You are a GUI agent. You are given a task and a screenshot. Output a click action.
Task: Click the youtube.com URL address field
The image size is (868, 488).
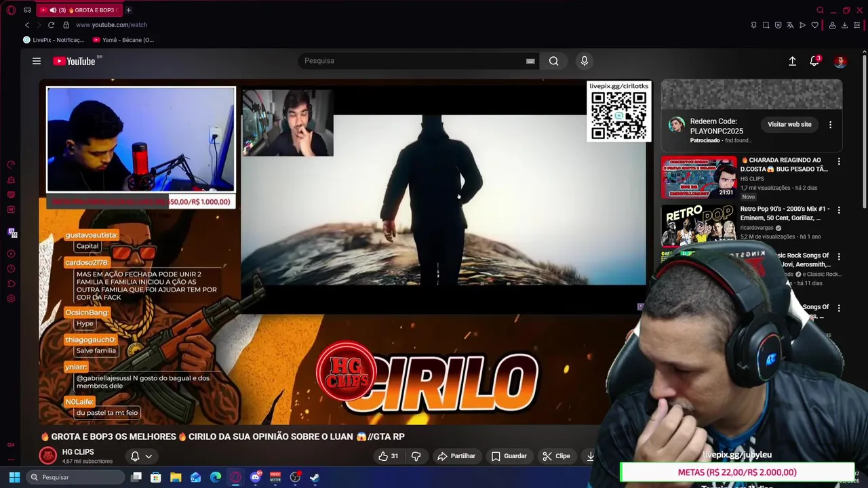coord(111,25)
